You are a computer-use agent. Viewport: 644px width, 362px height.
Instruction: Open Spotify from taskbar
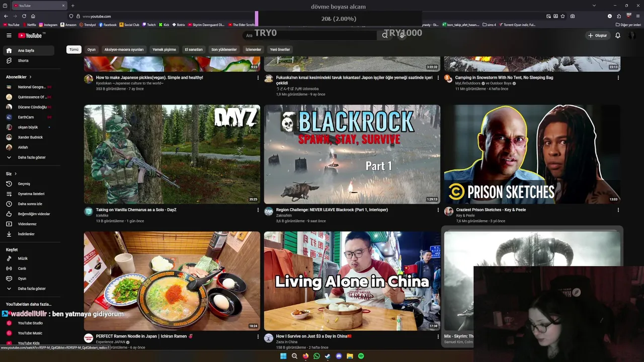[361, 356]
